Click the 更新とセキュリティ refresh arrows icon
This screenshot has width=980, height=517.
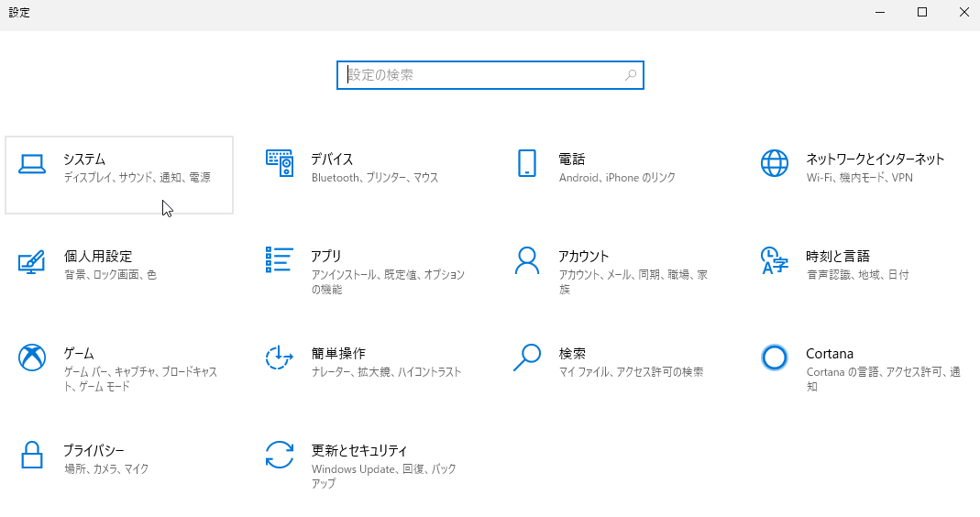click(280, 455)
